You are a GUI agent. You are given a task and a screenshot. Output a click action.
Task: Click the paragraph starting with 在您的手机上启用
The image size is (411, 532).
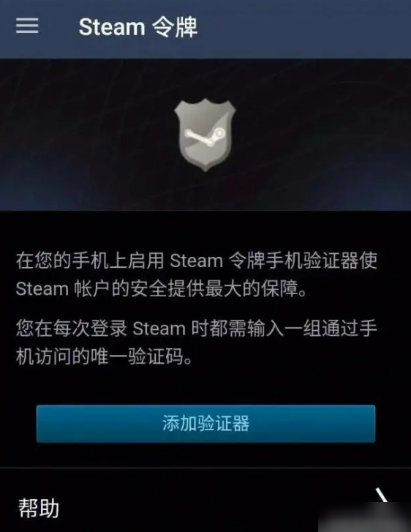coord(197,275)
